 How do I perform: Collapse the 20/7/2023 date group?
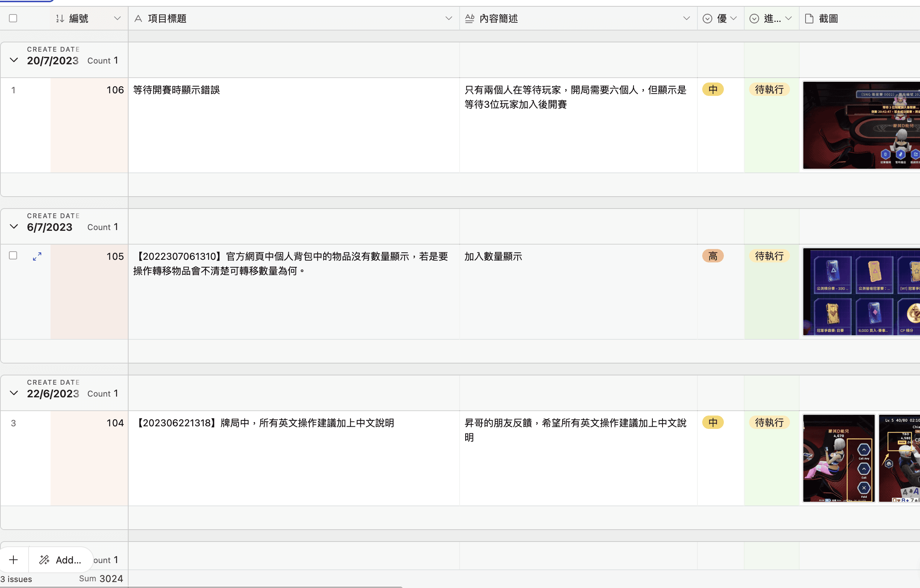[x=14, y=60]
